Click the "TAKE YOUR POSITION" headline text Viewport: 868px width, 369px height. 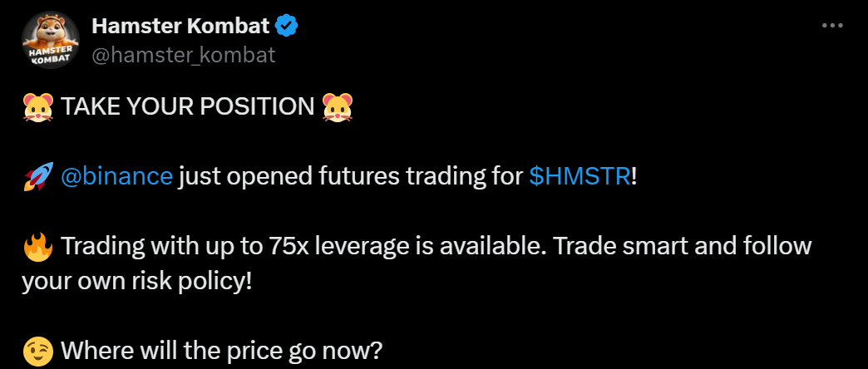(x=188, y=107)
